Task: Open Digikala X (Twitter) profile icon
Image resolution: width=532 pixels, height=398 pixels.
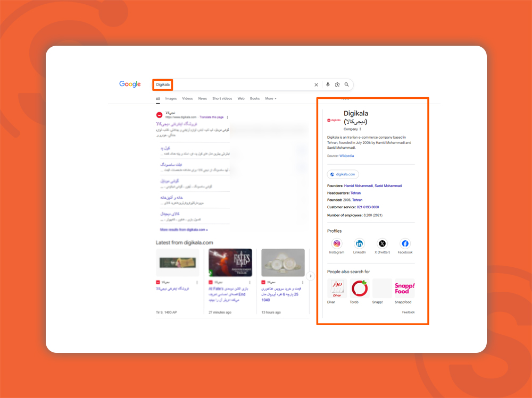Action: pyautogui.click(x=382, y=243)
